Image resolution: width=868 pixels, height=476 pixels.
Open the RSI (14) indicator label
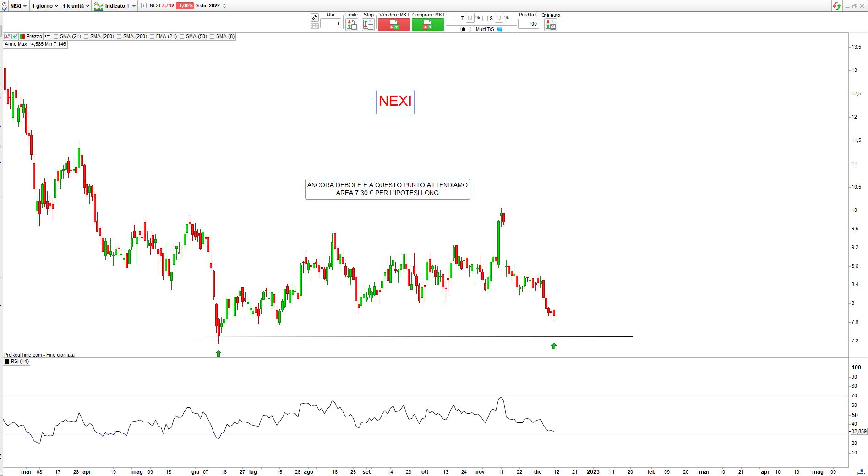tap(20, 362)
